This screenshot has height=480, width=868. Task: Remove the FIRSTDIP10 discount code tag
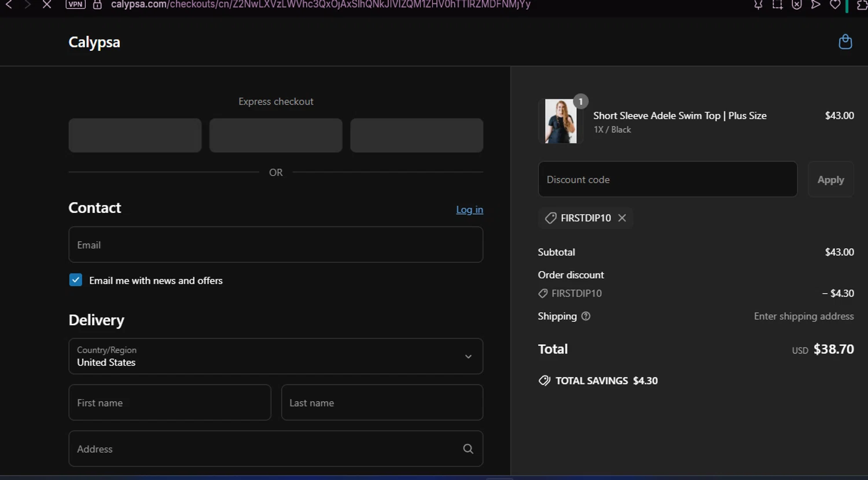pyautogui.click(x=622, y=218)
